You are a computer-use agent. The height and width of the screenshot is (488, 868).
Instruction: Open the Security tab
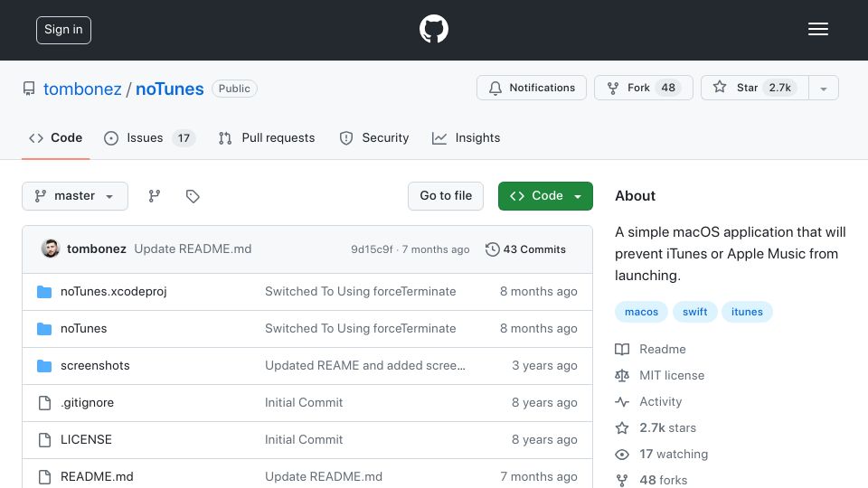pyautogui.click(x=373, y=137)
